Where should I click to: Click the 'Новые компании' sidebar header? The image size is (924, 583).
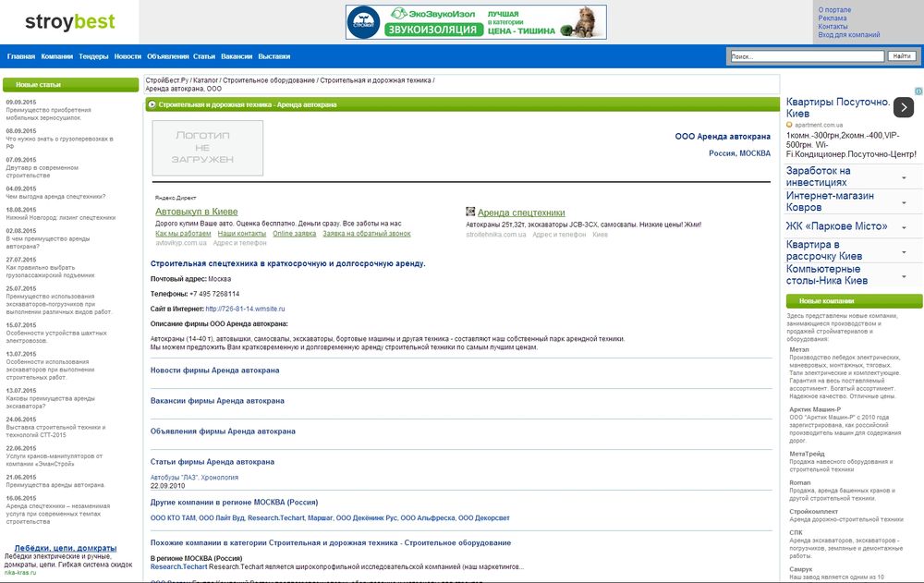click(854, 301)
